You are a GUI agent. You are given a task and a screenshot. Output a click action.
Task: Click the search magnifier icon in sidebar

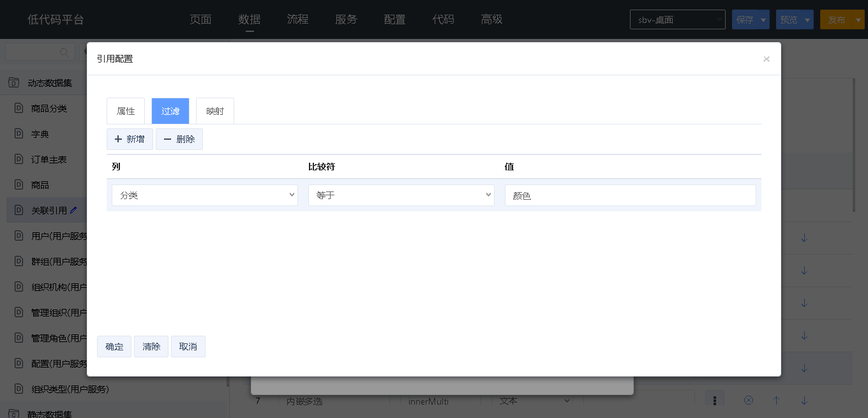click(x=64, y=52)
